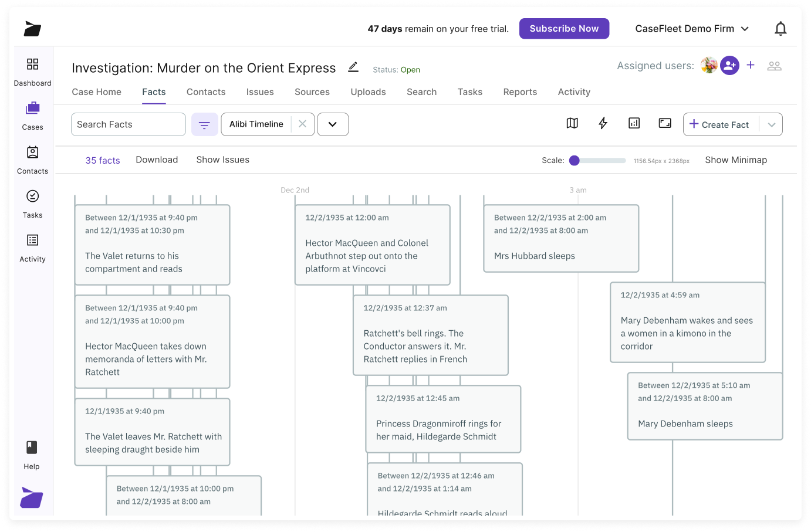Open the Dashboard from the sidebar
Screen dimensions: 811x532
tap(32, 72)
